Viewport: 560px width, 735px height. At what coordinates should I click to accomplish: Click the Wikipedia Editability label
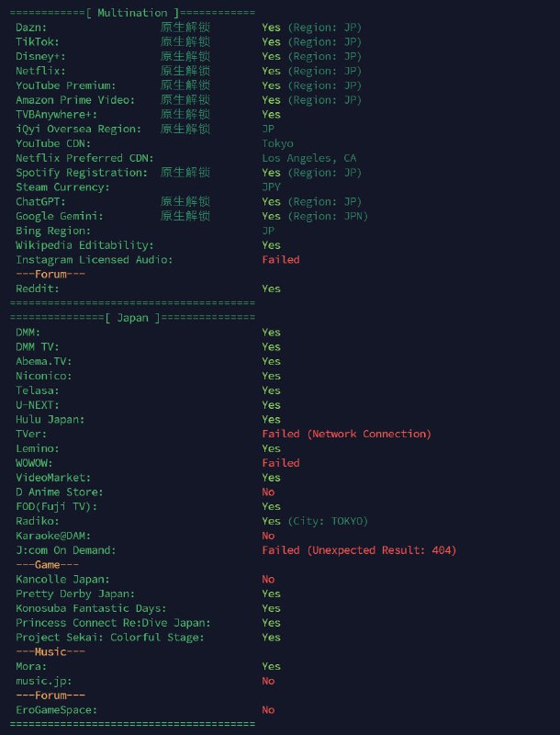(84, 245)
